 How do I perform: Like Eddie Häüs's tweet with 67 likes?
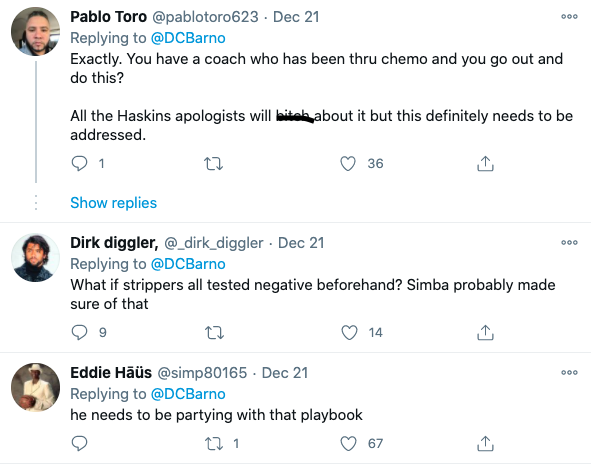click(x=348, y=443)
